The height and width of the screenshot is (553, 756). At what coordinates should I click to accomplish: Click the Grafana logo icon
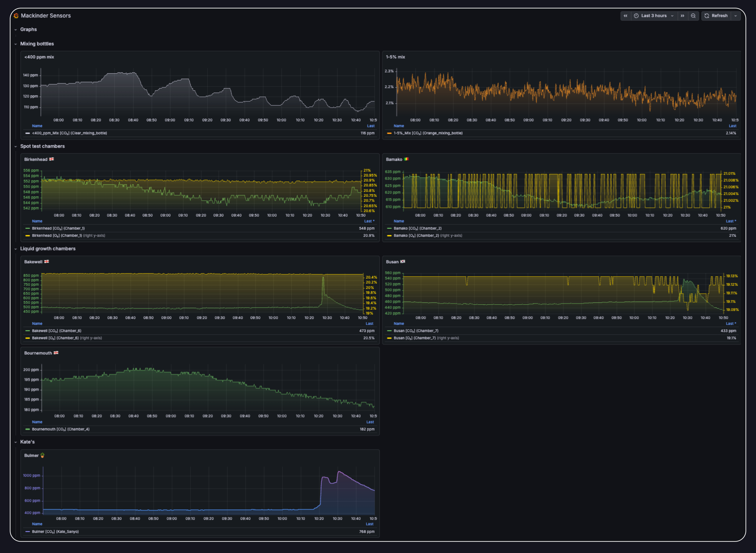point(16,16)
